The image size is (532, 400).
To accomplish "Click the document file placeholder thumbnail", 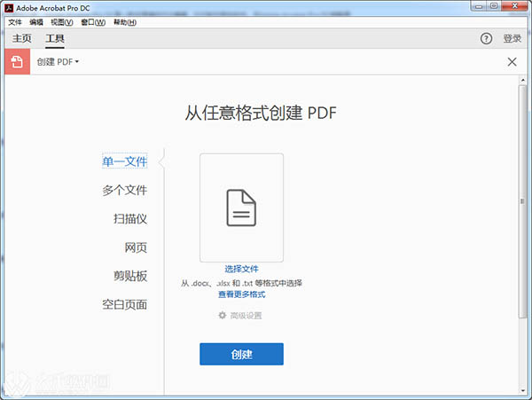I will click(241, 208).
